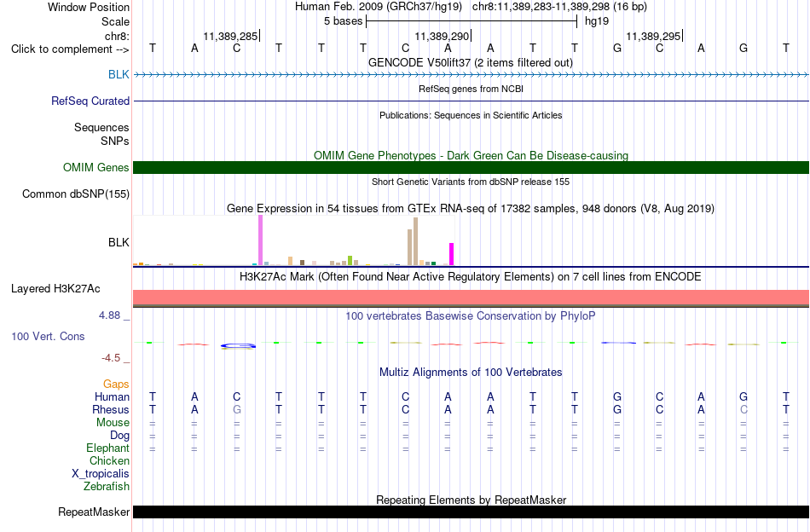810x532 pixels.
Task: Click the H3K27Ac Mark track title
Action: click(471, 277)
